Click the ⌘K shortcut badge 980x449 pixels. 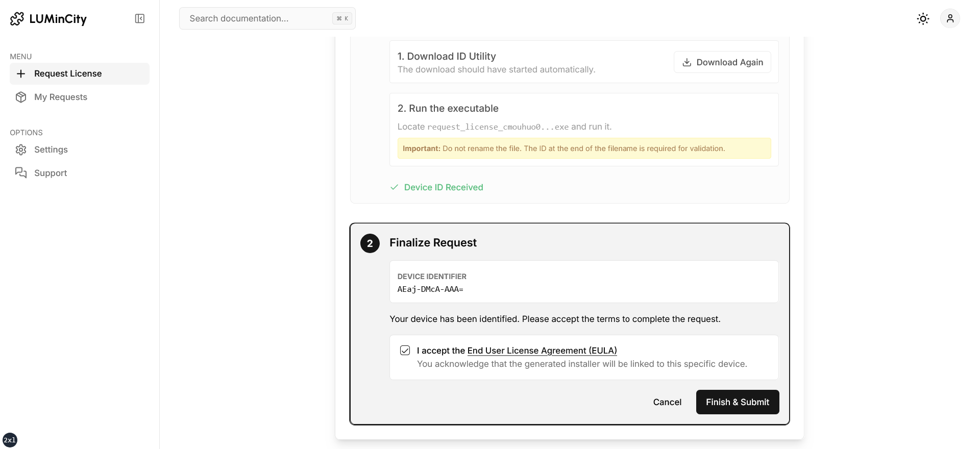342,18
